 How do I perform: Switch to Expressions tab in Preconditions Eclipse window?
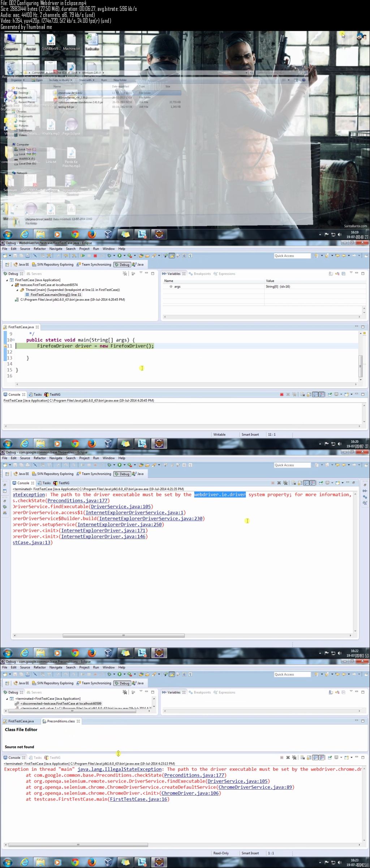224,692
